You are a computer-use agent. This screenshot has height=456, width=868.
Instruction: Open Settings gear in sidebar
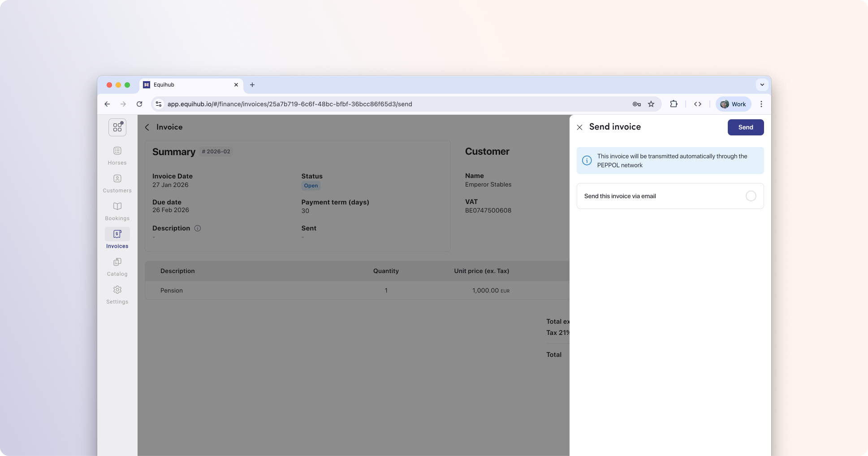pyautogui.click(x=117, y=294)
